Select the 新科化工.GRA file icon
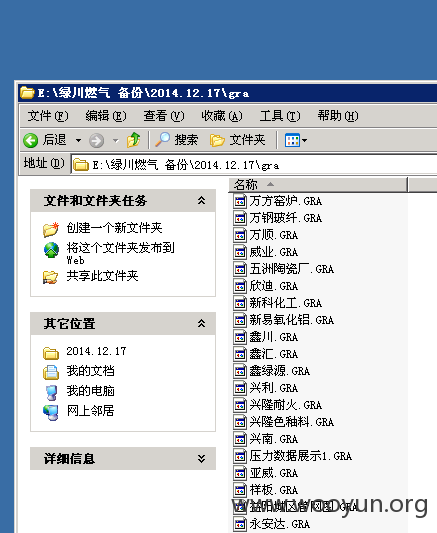The image size is (437, 533). pyautogui.click(x=240, y=303)
